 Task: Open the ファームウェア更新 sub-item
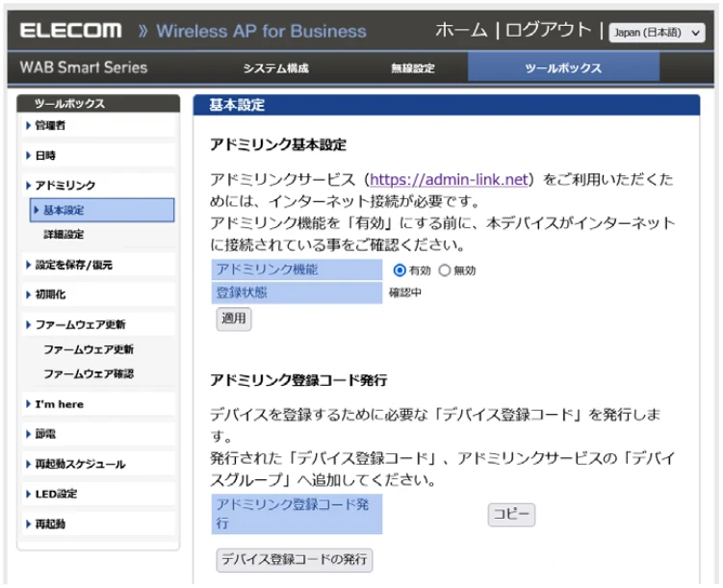coord(89,349)
